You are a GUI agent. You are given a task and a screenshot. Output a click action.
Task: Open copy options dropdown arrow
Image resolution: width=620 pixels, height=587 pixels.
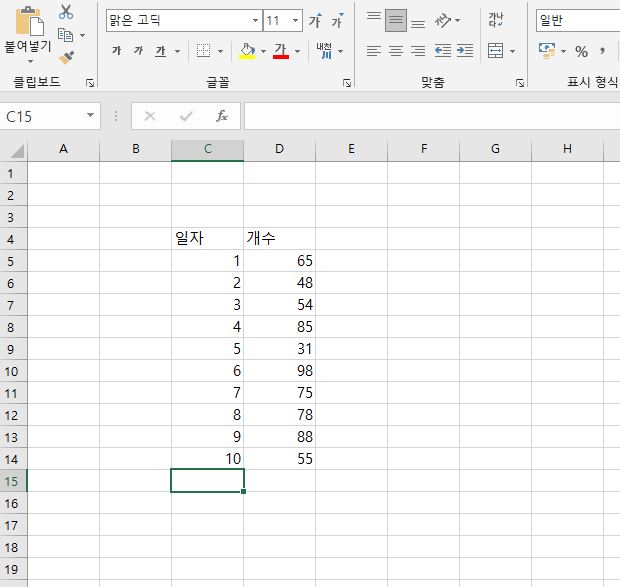82,35
